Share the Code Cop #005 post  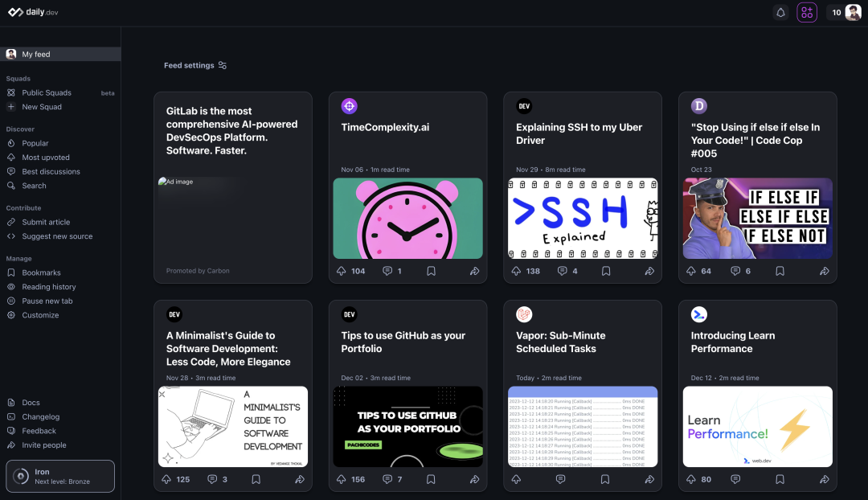click(825, 271)
